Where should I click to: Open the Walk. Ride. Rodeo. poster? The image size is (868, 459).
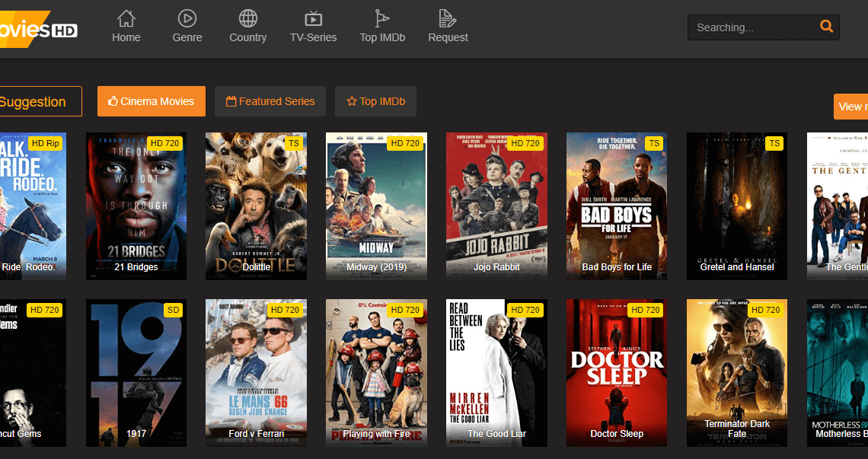[32, 206]
